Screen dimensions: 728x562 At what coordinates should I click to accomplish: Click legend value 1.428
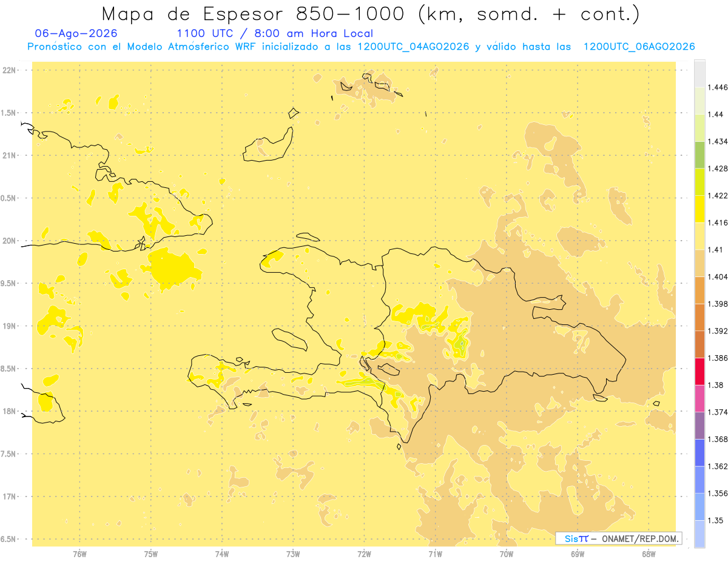point(718,169)
